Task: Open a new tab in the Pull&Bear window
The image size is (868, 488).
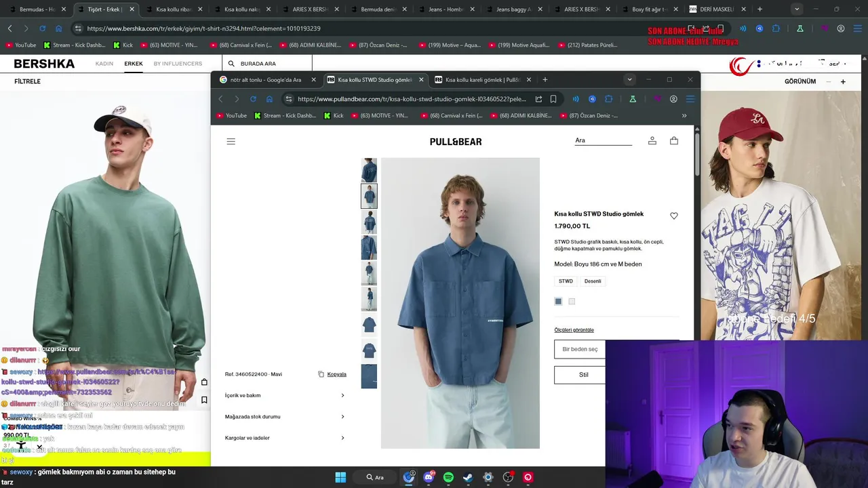Action: coord(545,79)
